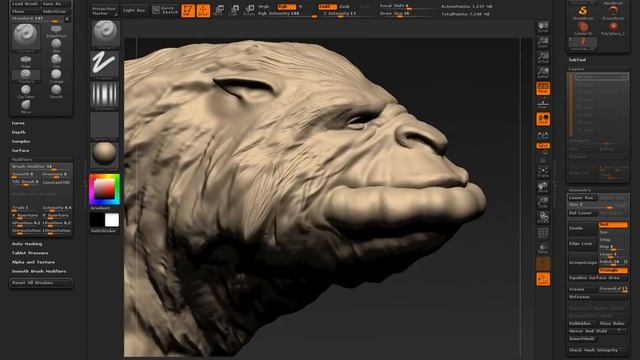
Task: Adjust the Rgb Intensity slider
Action: tap(287, 13)
